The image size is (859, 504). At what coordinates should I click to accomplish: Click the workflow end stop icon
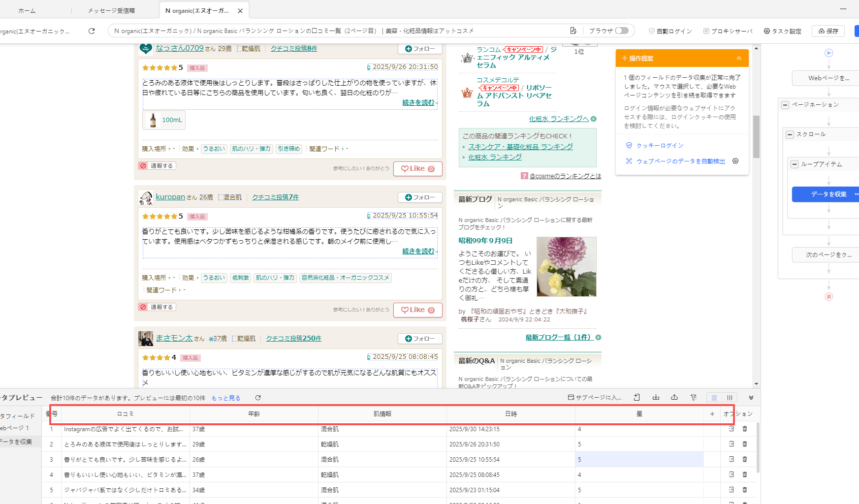[x=829, y=297]
